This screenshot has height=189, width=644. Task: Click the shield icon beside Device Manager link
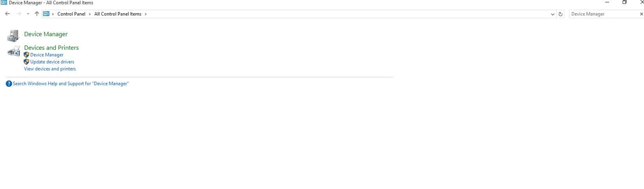26,55
